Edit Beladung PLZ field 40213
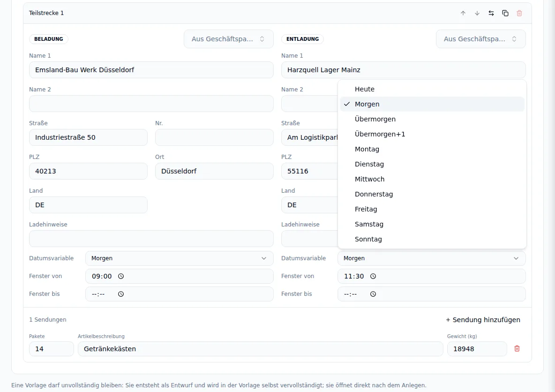The height and width of the screenshot is (392, 555). [88, 171]
